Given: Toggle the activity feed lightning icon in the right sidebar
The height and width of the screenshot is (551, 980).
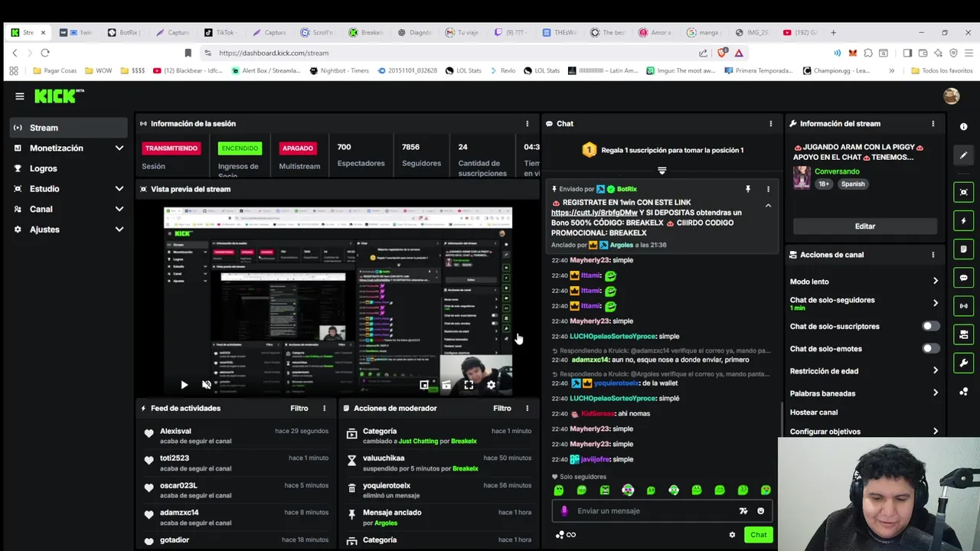Looking at the screenshot, I should (964, 221).
